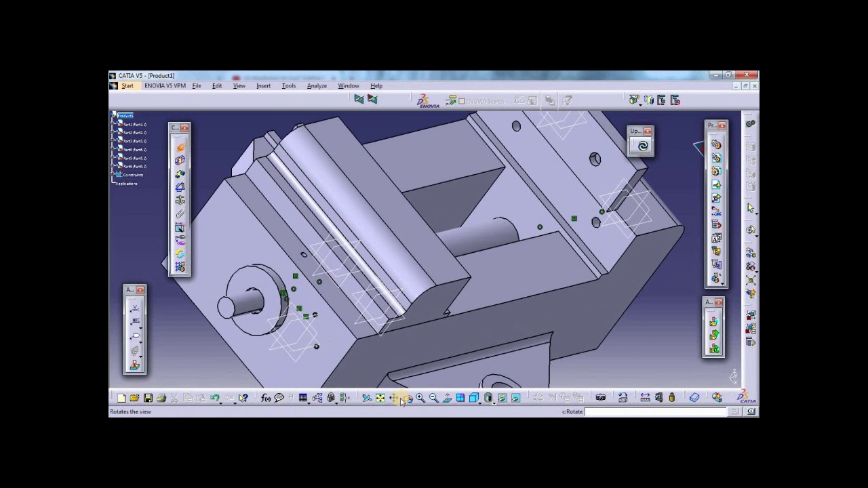Screen dimensions: 868x488
Task: Click the Measure Between ruler icon
Action: (645, 398)
